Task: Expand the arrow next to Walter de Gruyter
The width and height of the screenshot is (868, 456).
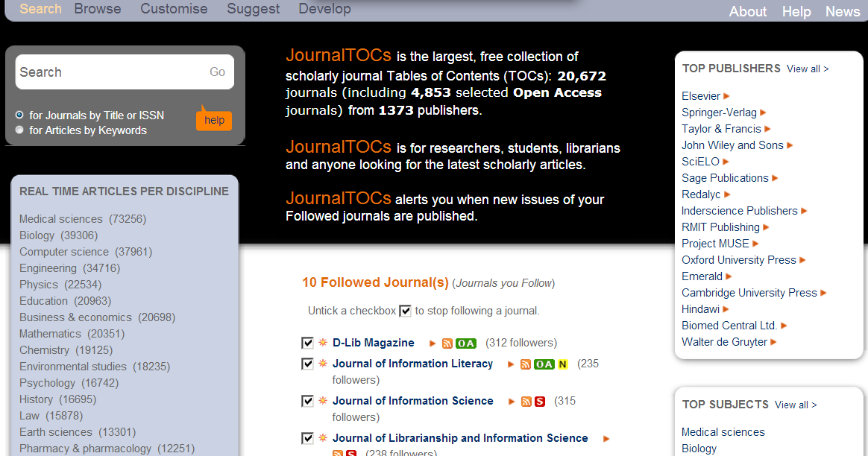Action: coord(774,342)
